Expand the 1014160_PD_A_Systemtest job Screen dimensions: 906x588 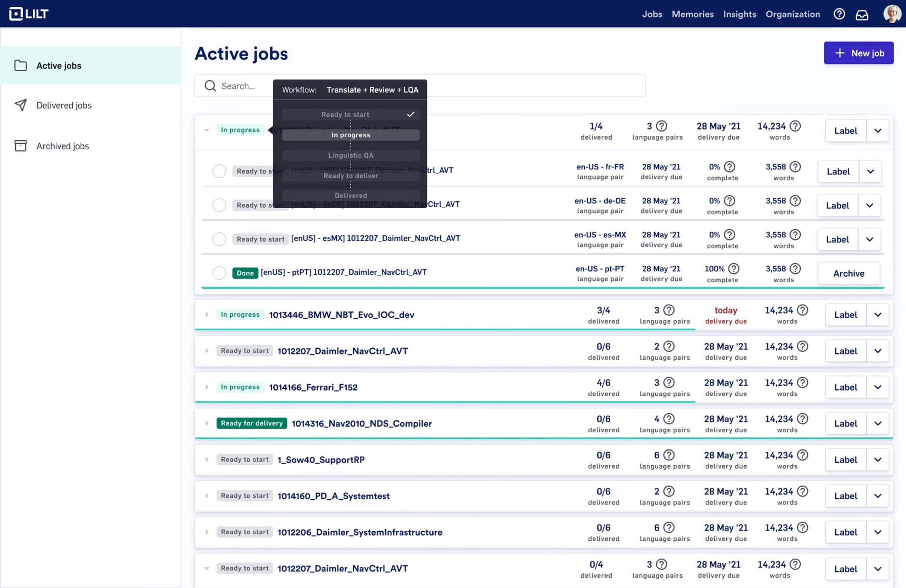[x=207, y=496]
